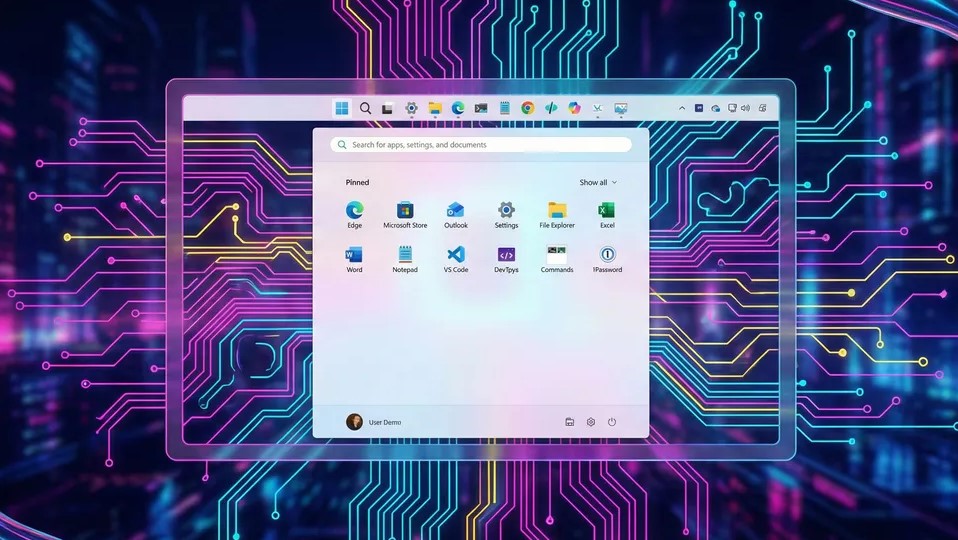Click inside Start menu search box
Screen dimensions: 958x540
tap(481, 145)
